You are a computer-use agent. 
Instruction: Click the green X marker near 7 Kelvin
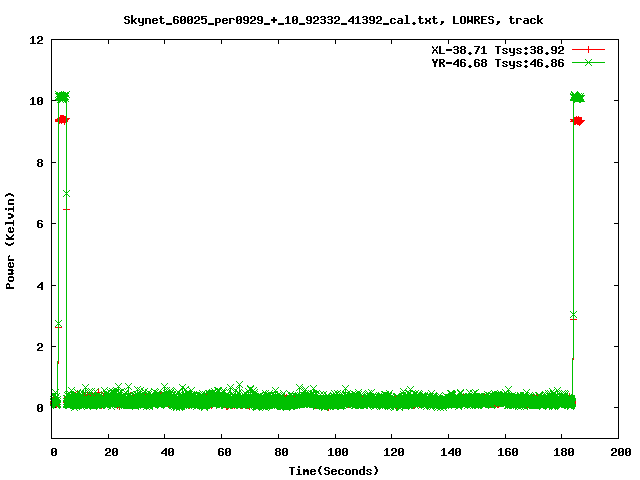67,193
